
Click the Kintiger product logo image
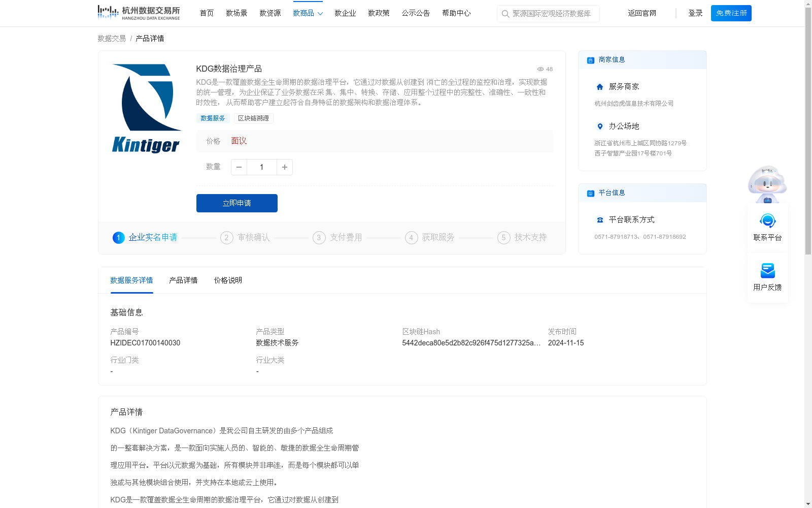tap(146, 109)
